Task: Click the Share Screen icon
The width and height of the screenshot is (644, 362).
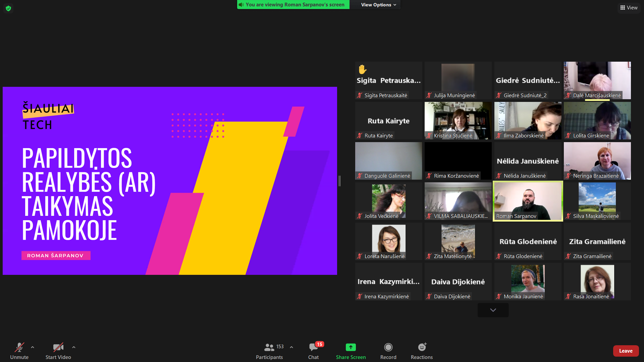Action: click(x=351, y=347)
